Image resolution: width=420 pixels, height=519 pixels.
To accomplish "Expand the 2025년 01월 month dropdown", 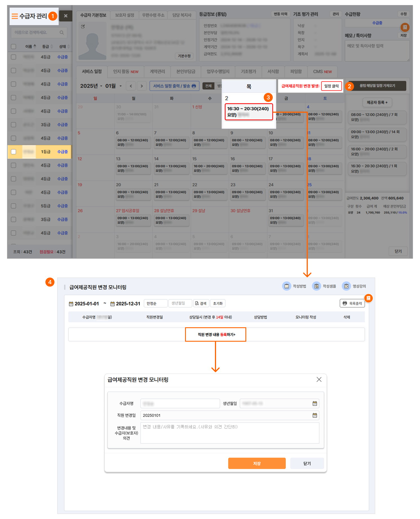I will (121, 86).
